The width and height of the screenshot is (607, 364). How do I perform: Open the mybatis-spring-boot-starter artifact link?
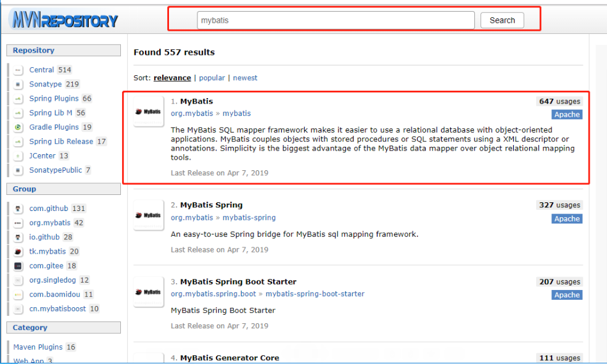coord(315,294)
